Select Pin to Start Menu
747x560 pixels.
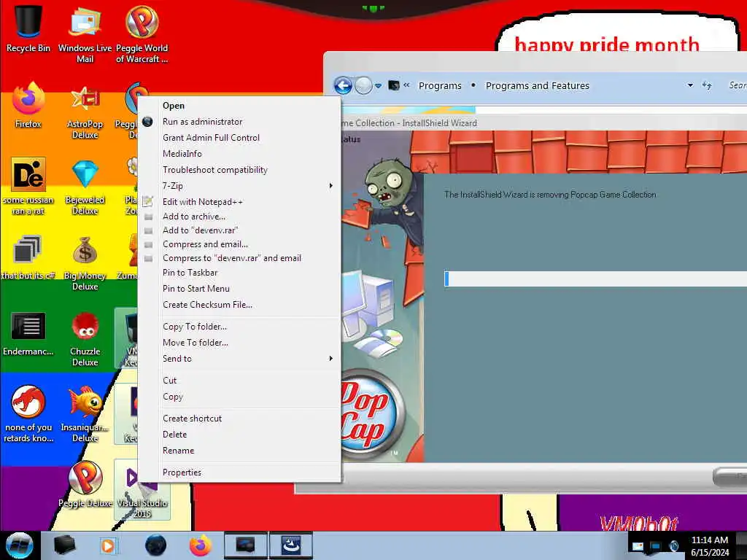point(196,289)
